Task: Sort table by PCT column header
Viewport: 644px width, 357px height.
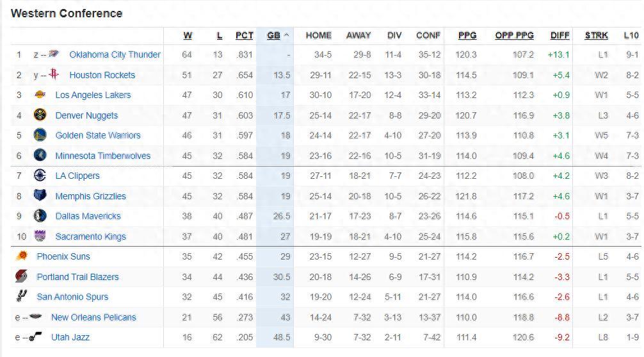Action: point(244,36)
